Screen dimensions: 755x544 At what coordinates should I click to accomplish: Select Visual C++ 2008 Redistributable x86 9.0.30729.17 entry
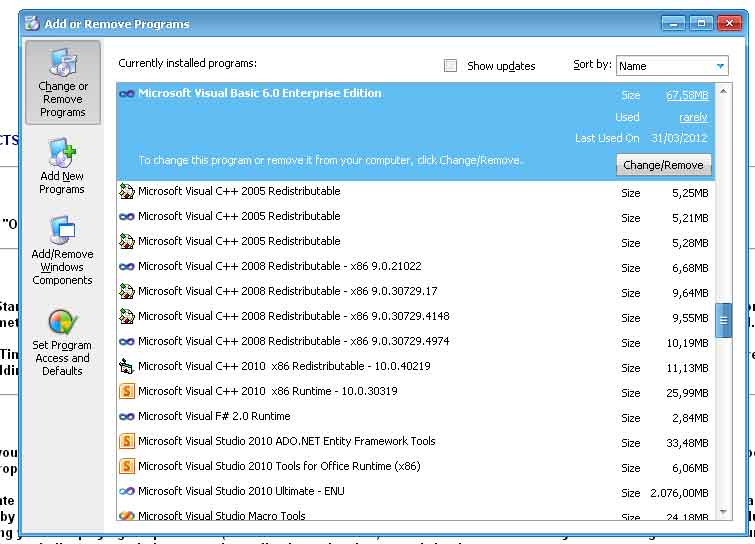(416, 292)
